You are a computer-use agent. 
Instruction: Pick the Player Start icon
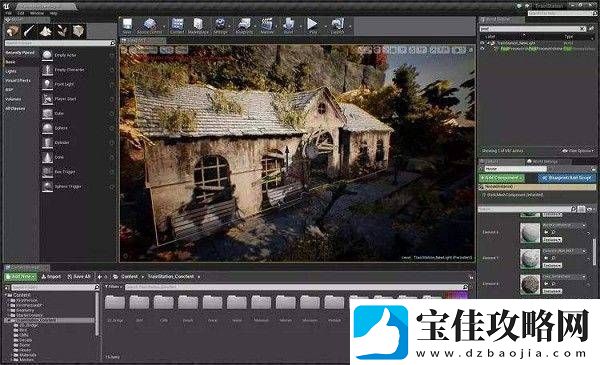[47, 99]
